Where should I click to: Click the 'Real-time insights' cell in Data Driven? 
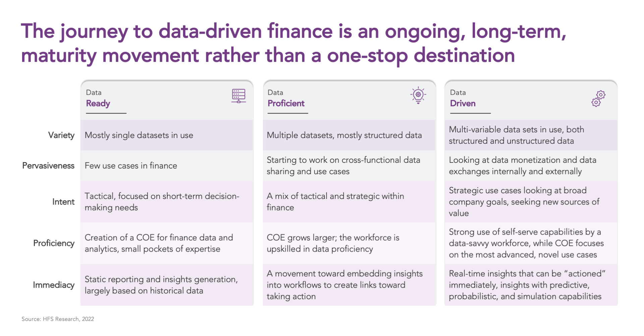pos(531,285)
